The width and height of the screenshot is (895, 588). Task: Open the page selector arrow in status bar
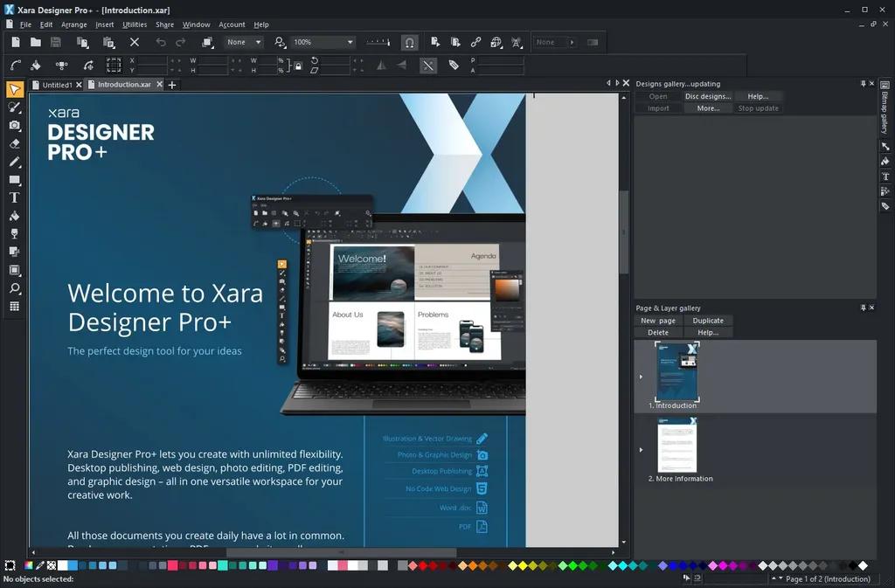point(777,579)
